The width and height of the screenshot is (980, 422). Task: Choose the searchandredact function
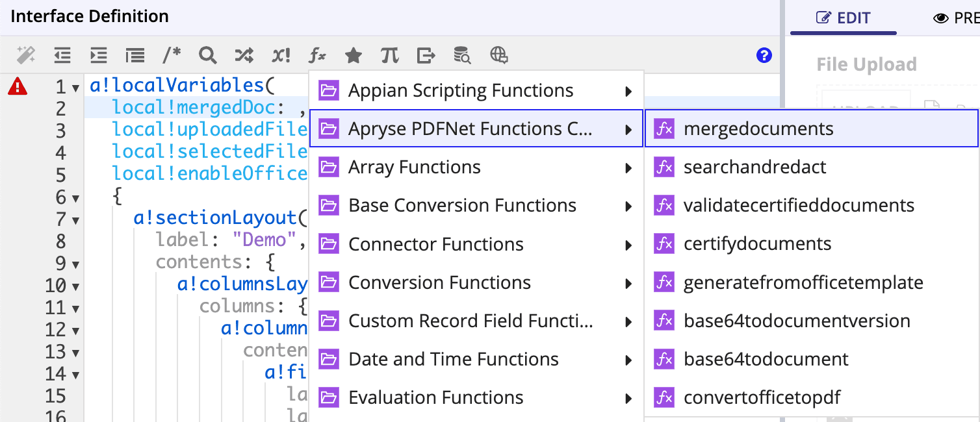pyautogui.click(x=754, y=167)
